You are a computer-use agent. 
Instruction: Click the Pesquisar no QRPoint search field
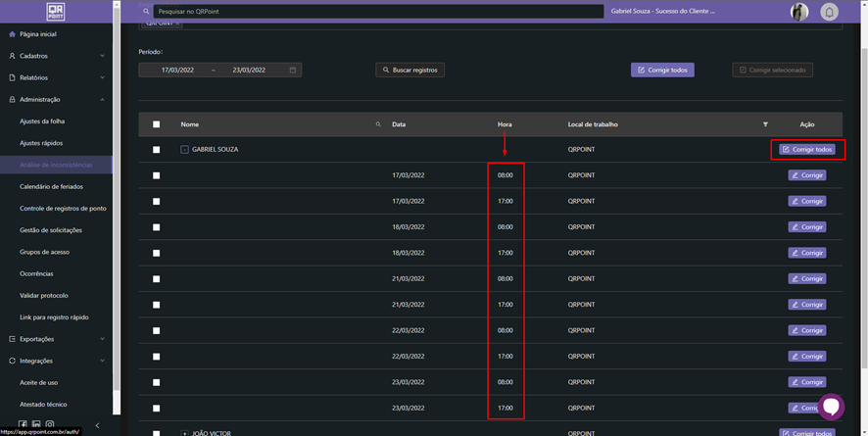point(377,12)
